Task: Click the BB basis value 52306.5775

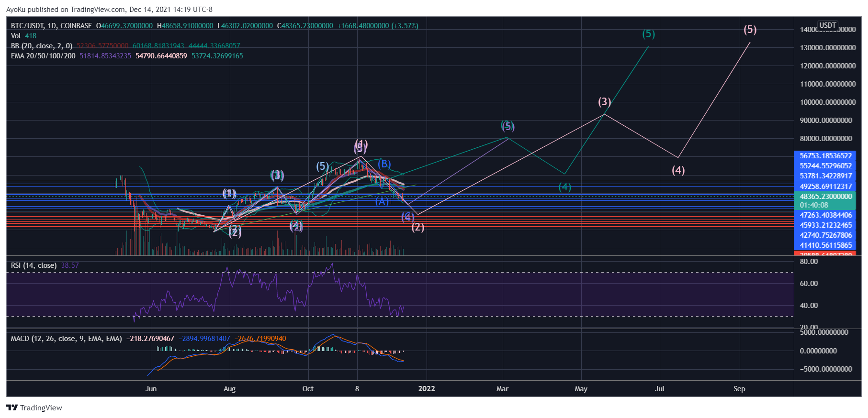Action: click(x=102, y=46)
